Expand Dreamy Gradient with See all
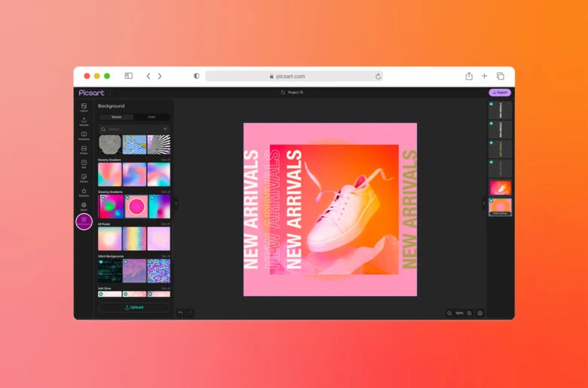588x388 pixels. click(x=165, y=160)
